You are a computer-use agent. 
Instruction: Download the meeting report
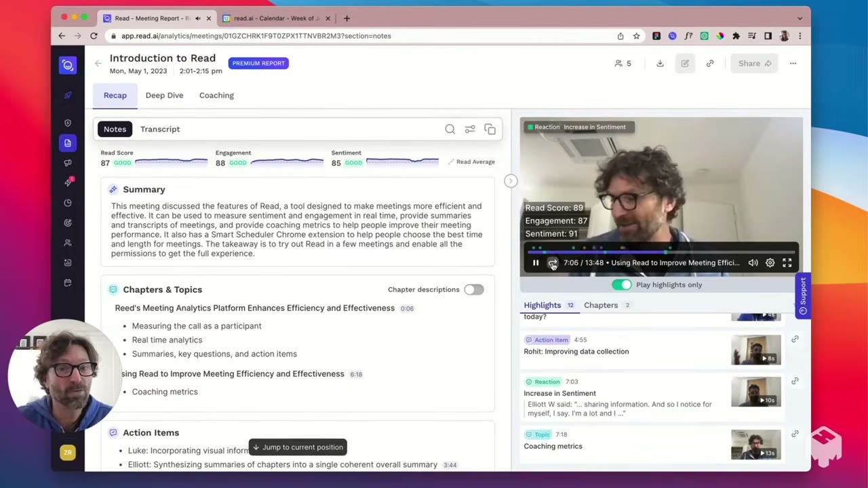pos(660,64)
